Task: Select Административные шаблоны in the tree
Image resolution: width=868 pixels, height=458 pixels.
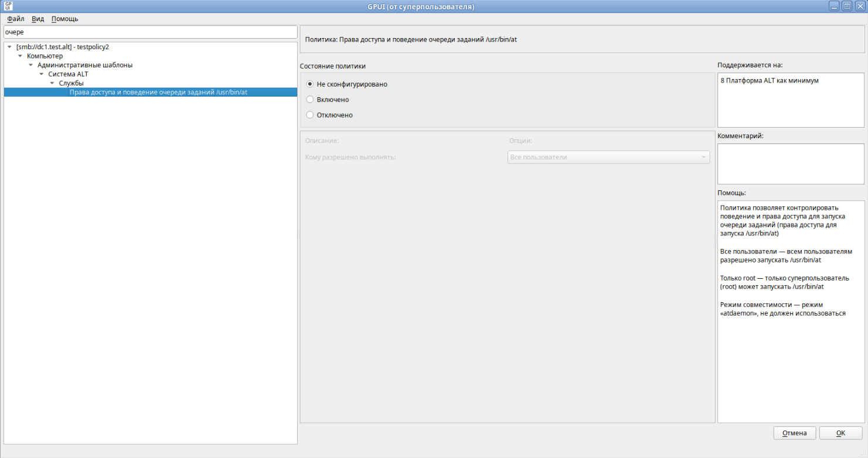Action: [x=85, y=65]
